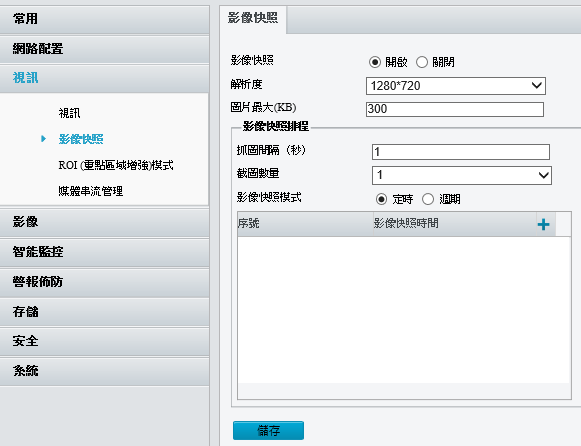Expand the 影像 menu section
581x446 pixels.
104,222
